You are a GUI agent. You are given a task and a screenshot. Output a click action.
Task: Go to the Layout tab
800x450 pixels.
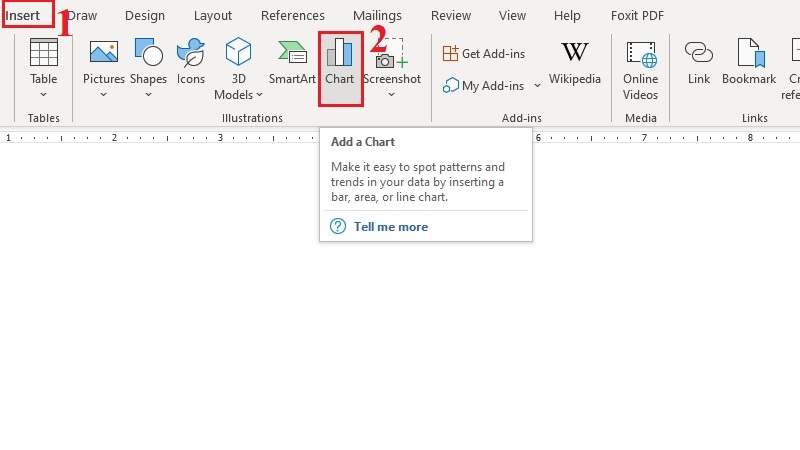[x=213, y=16]
